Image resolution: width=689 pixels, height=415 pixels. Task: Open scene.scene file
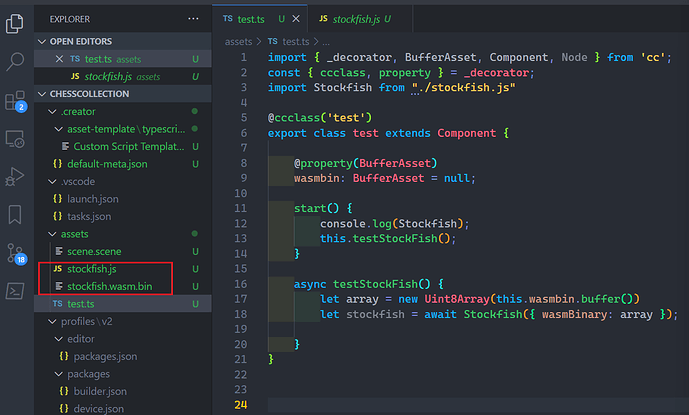(123, 251)
